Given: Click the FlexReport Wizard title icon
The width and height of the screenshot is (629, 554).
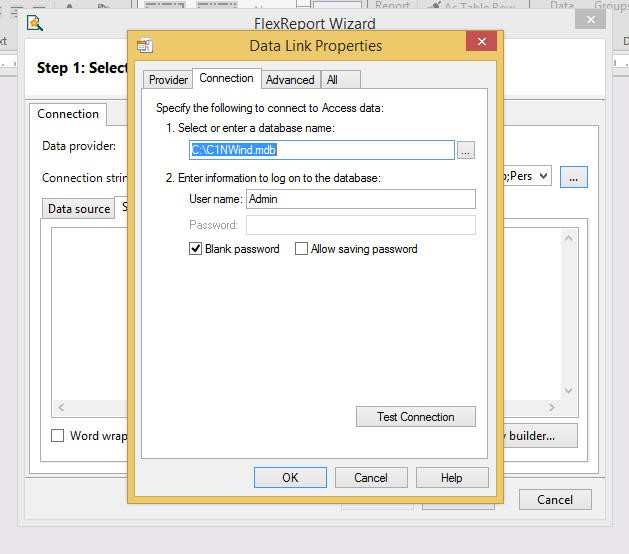Looking at the screenshot, I should click(x=35, y=23).
